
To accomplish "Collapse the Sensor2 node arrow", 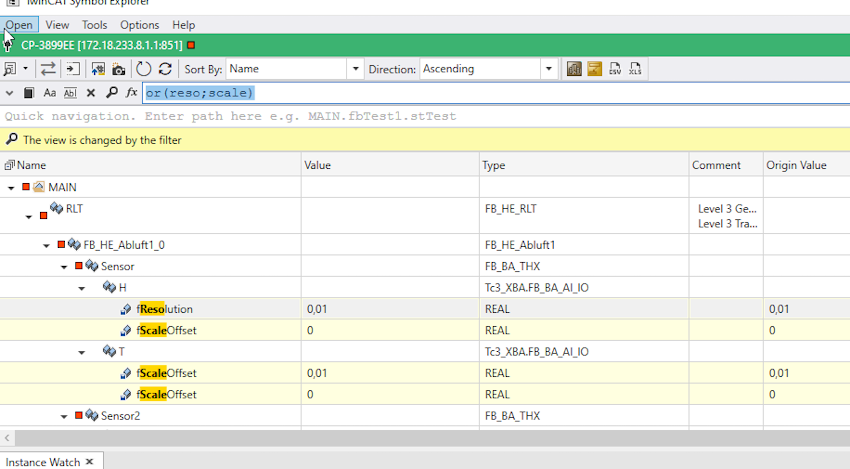I will coord(64,416).
